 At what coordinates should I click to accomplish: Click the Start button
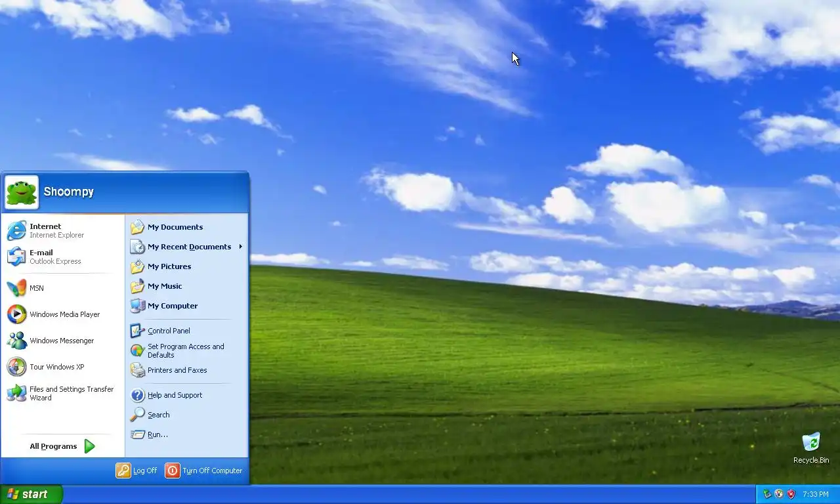pyautogui.click(x=31, y=494)
